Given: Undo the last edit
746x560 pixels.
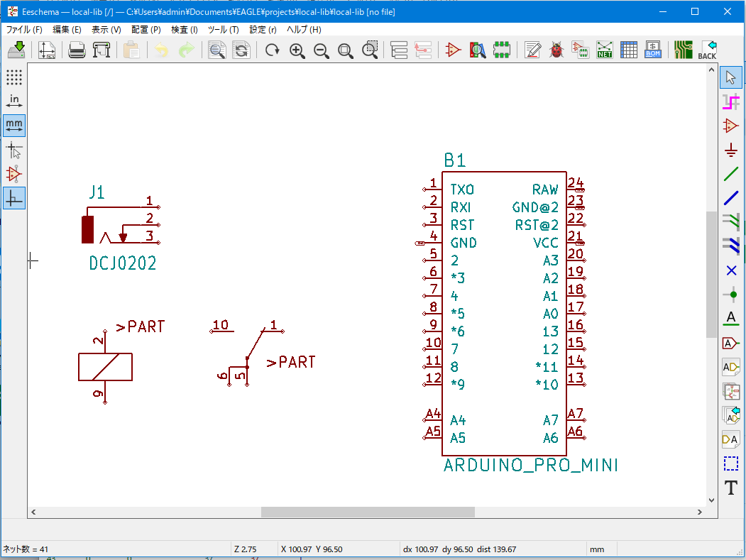Looking at the screenshot, I should click(x=161, y=50).
